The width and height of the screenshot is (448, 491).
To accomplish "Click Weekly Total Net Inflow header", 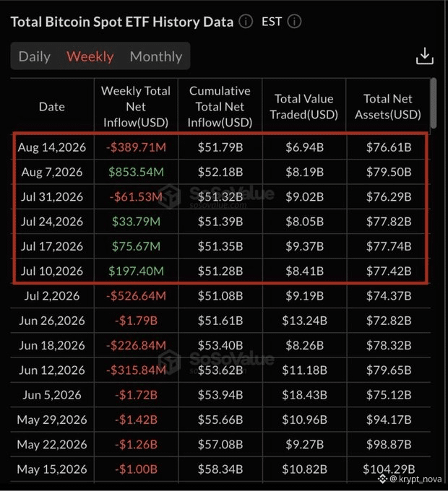I will click(x=136, y=107).
